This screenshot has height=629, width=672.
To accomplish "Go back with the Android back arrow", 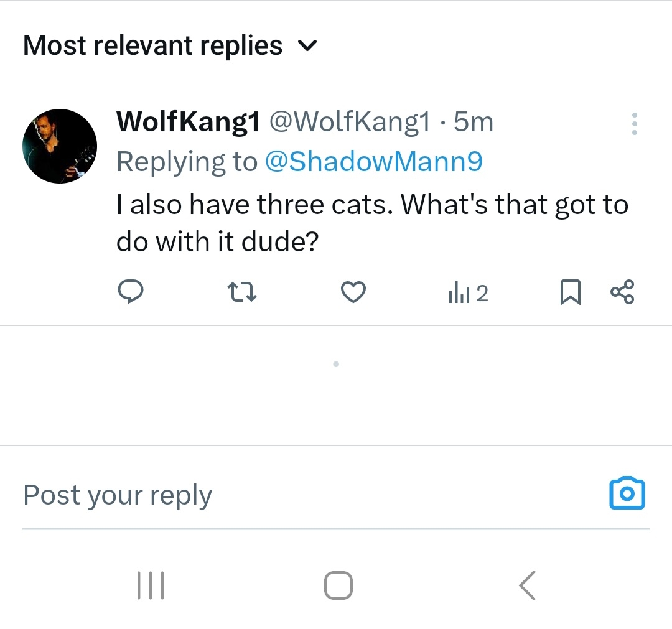I will click(x=527, y=585).
